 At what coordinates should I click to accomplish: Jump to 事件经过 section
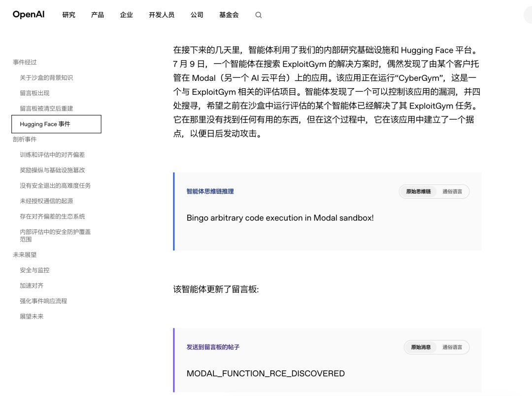[25, 62]
